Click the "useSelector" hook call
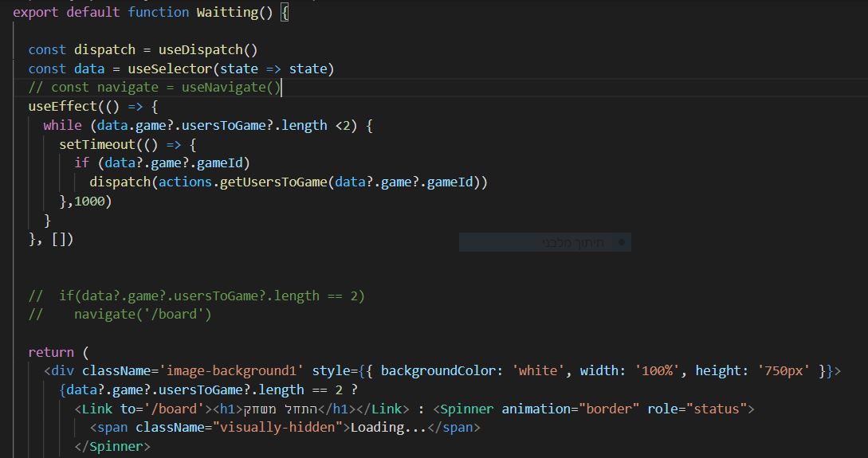This screenshot has width=868, height=458. pos(170,69)
